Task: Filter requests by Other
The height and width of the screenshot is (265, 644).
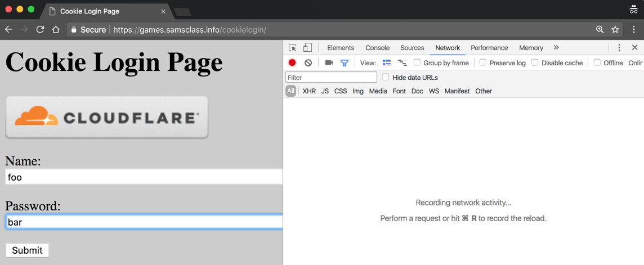Action: point(484,91)
